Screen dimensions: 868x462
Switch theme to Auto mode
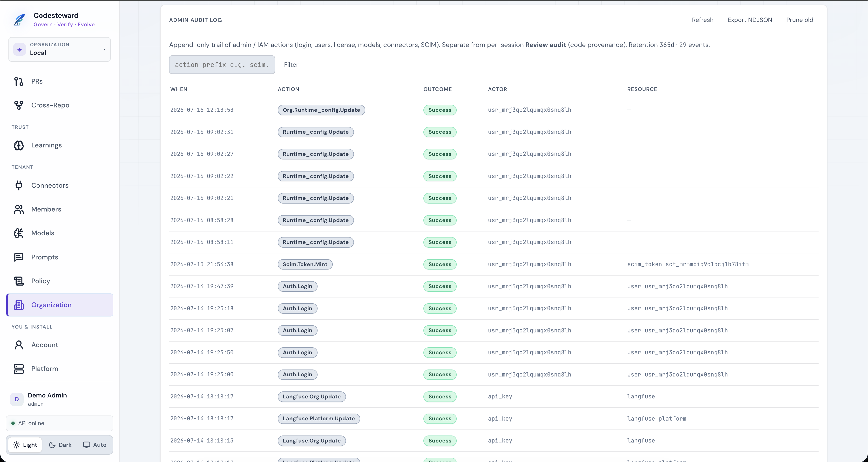point(95,445)
